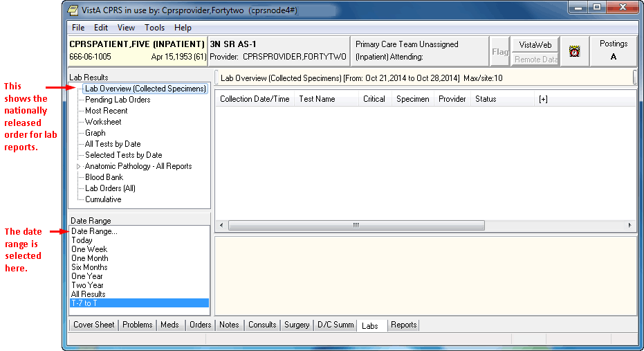Sort by Provider column header
The height and width of the screenshot is (351, 644).
pos(452,99)
